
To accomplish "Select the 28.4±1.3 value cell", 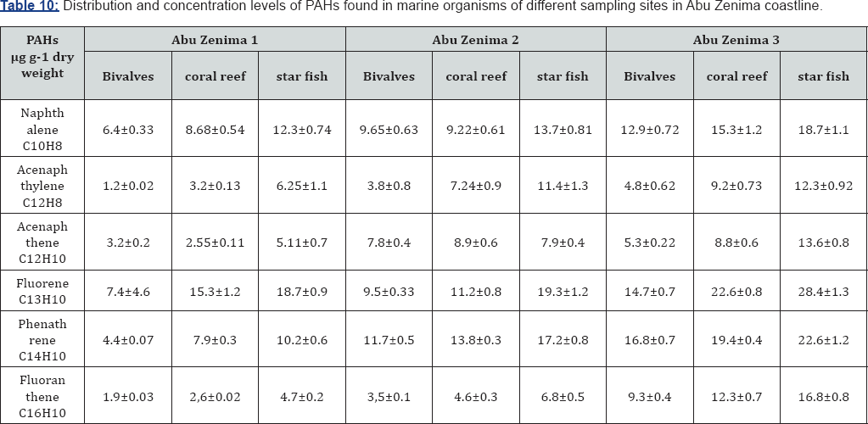I will tap(823, 292).
